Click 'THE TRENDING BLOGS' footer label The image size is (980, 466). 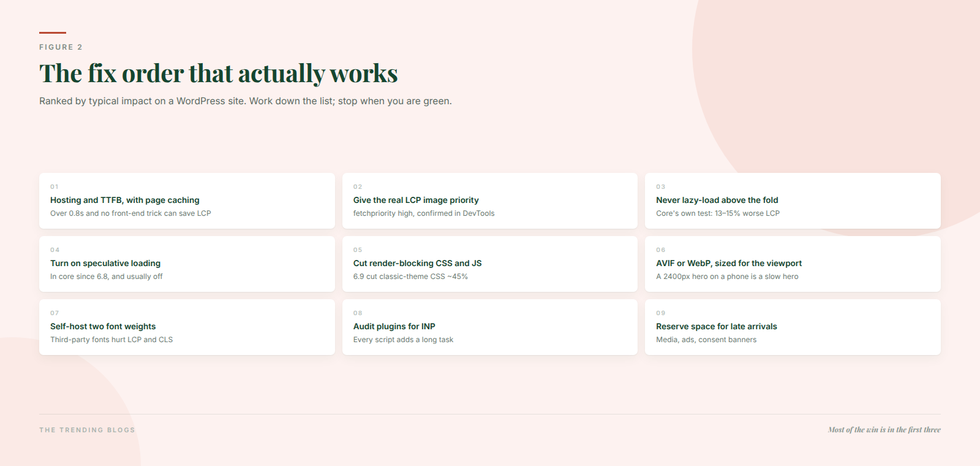click(87, 430)
